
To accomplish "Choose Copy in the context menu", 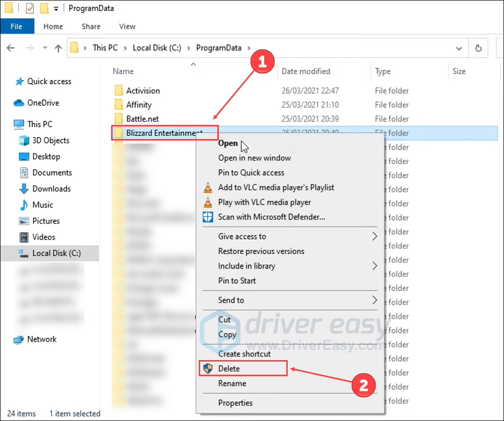I will click(227, 335).
